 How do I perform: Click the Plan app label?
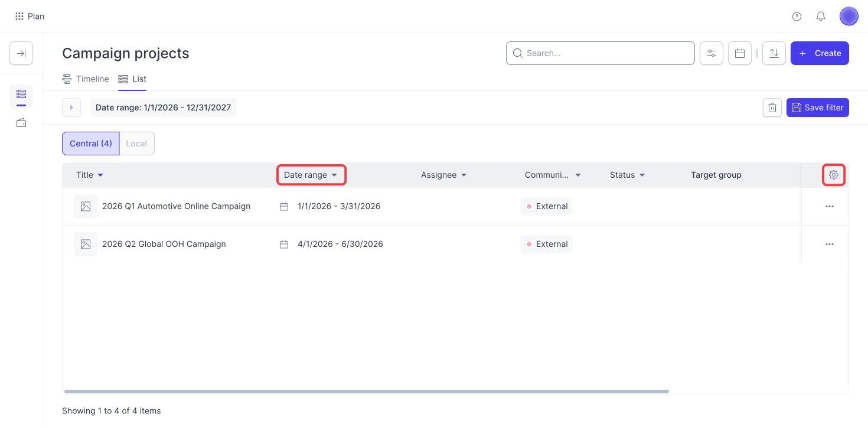(x=36, y=17)
